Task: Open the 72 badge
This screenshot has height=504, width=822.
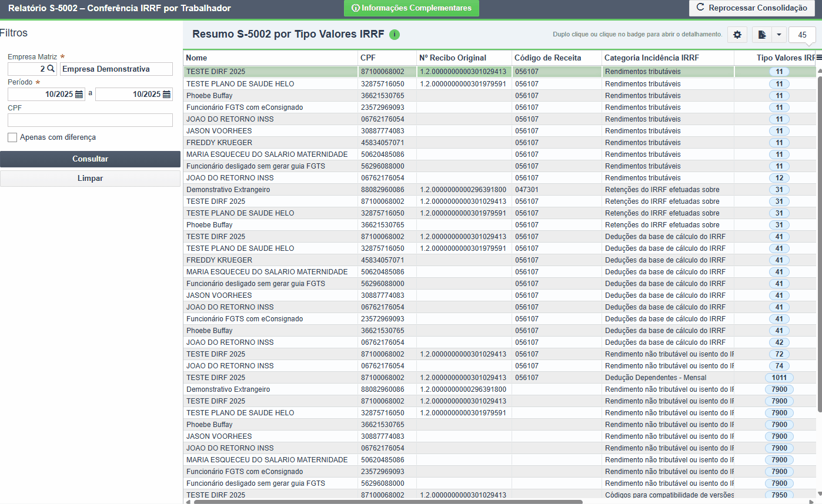Action: (779, 354)
